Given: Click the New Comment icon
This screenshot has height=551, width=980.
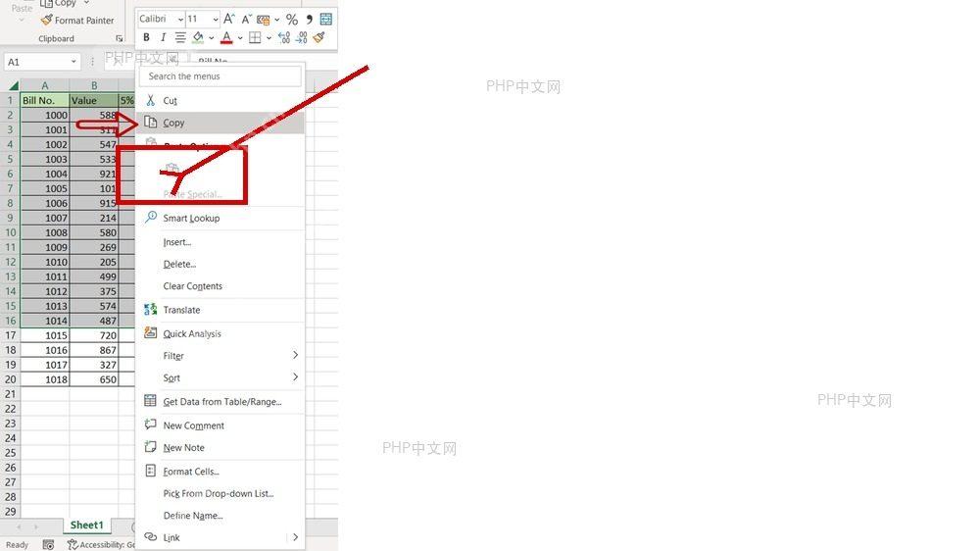Looking at the screenshot, I should 151,425.
